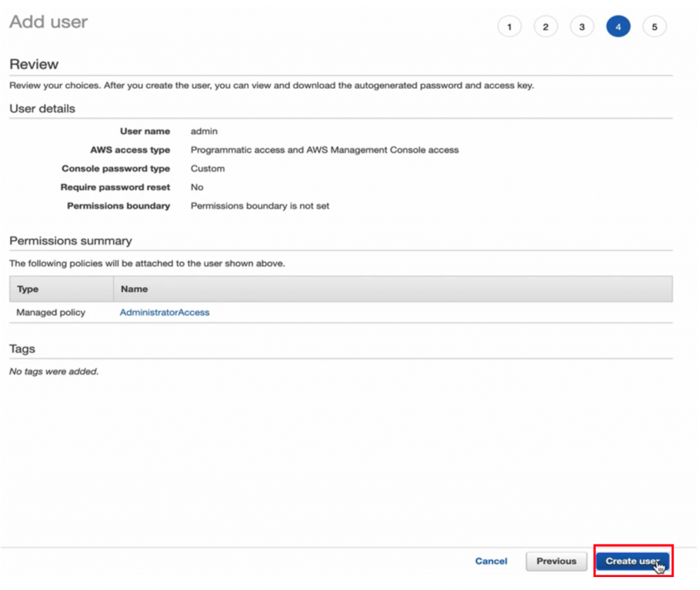Select the Managed policy cell
The height and width of the screenshot is (590, 700).
pyautogui.click(x=51, y=312)
